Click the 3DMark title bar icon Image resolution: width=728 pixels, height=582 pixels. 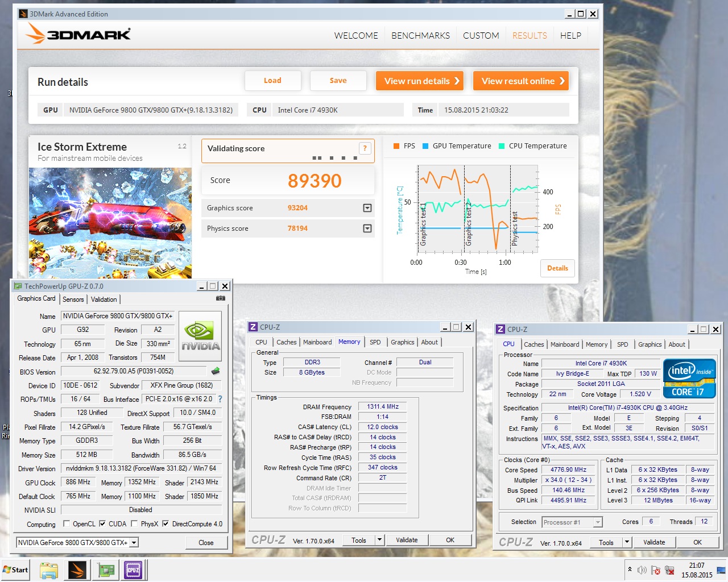(x=23, y=14)
